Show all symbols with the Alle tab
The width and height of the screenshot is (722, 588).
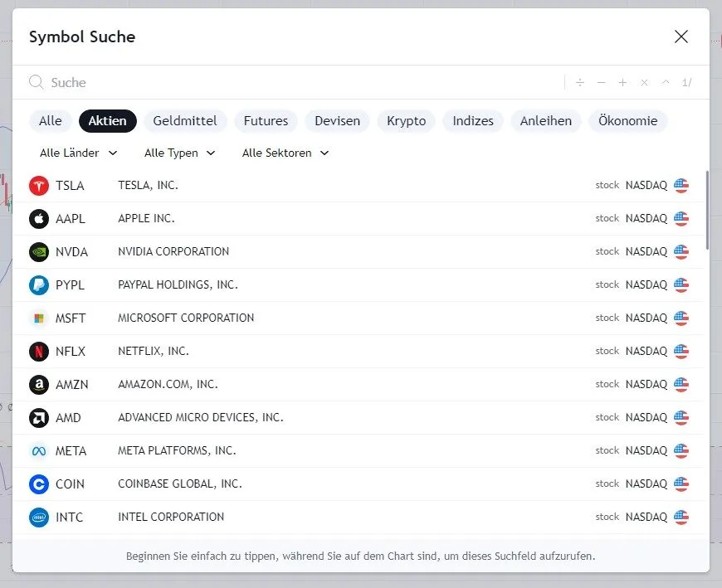click(x=50, y=121)
